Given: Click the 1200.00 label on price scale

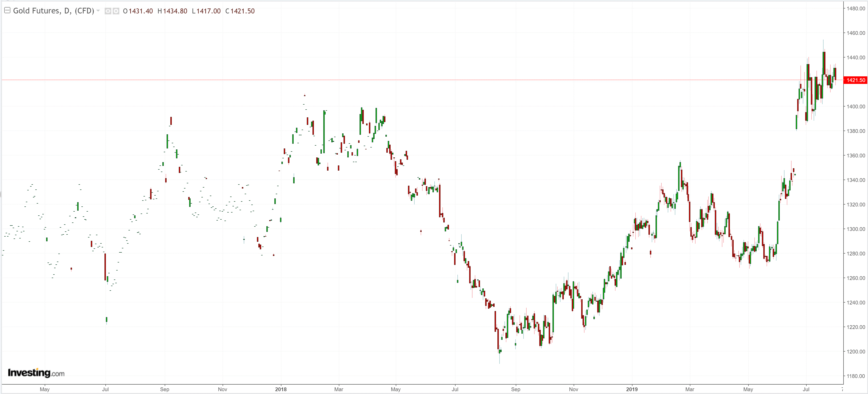Looking at the screenshot, I should [x=856, y=352].
